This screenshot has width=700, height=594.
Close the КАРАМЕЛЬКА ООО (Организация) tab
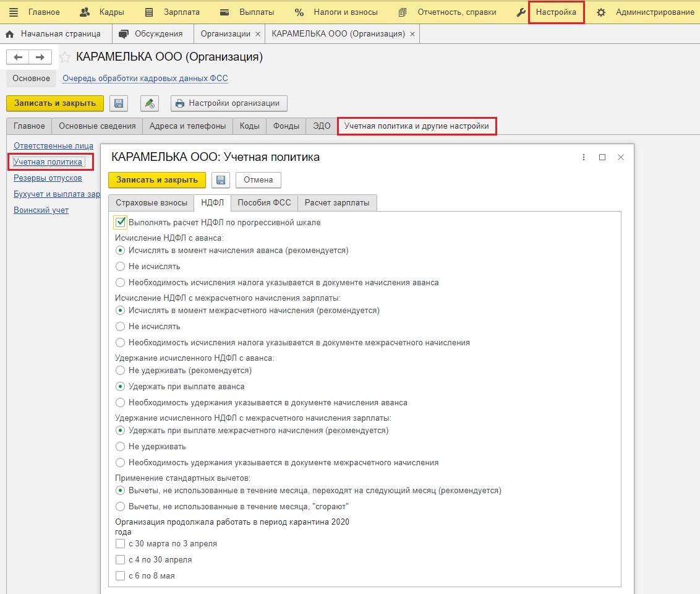pyautogui.click(x=412, y=34)
